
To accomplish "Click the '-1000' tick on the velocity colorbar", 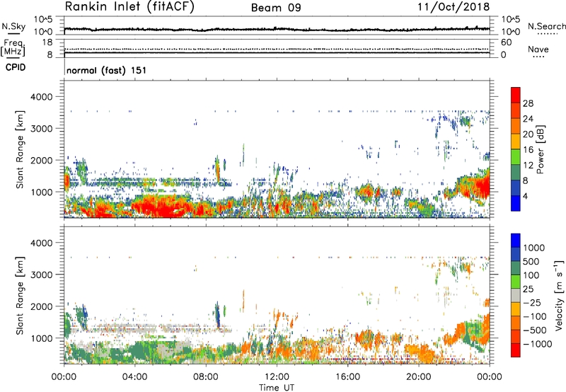I will coord(537,344).
